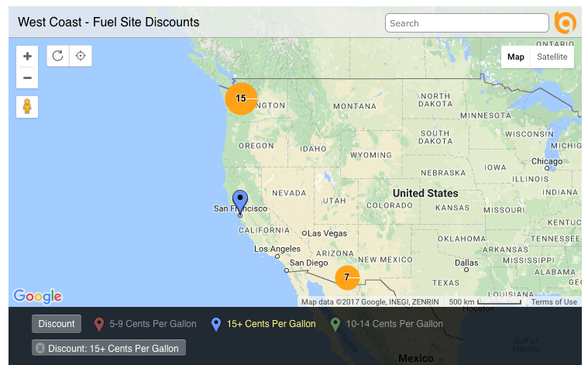Toggle the 5-9 Cents Per Gallon filter

coord(146,324)
